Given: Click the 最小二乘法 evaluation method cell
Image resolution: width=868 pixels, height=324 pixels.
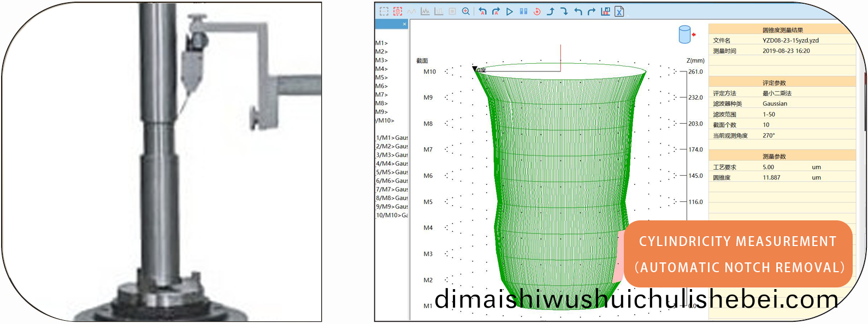Looking at the screenshot, I should (777, 93).
